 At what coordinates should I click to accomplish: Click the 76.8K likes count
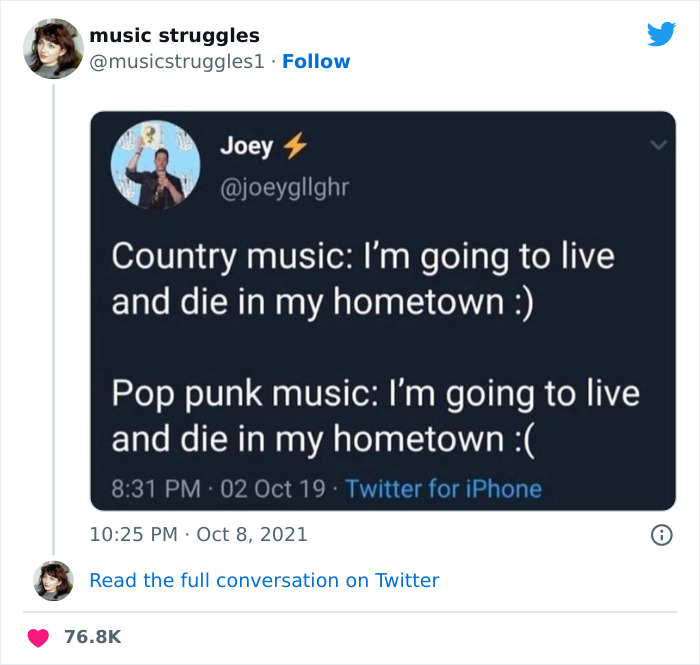pyautogui.click(x=92, y=638)
